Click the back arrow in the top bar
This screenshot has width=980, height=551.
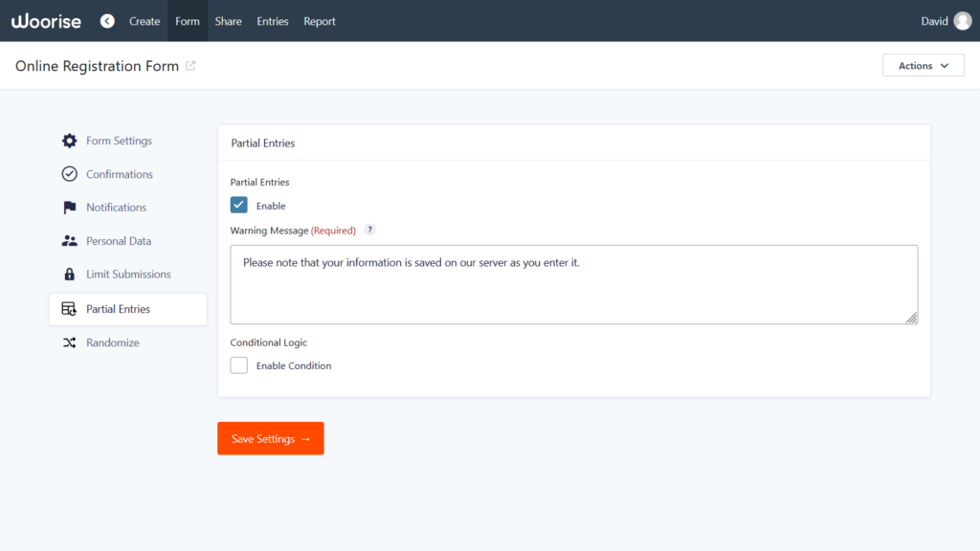[106, 20]
